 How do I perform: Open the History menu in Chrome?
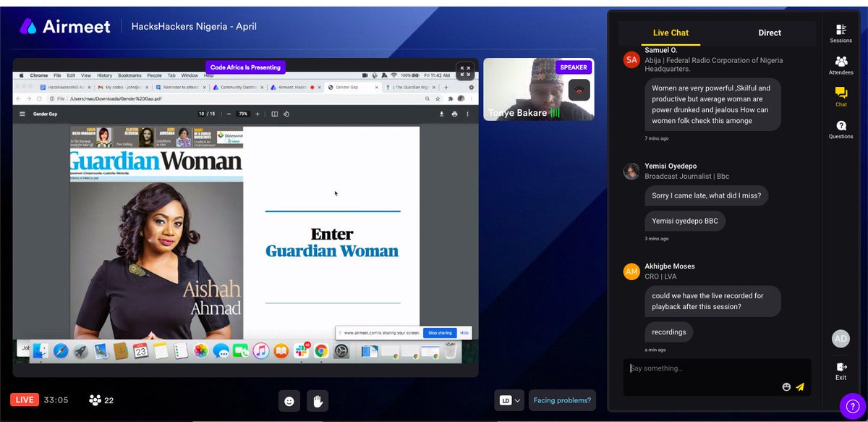[105, 75]
